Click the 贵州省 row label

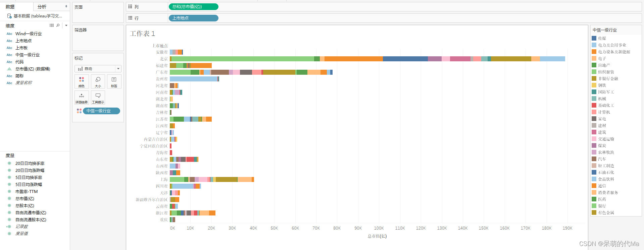pos(162,79)
